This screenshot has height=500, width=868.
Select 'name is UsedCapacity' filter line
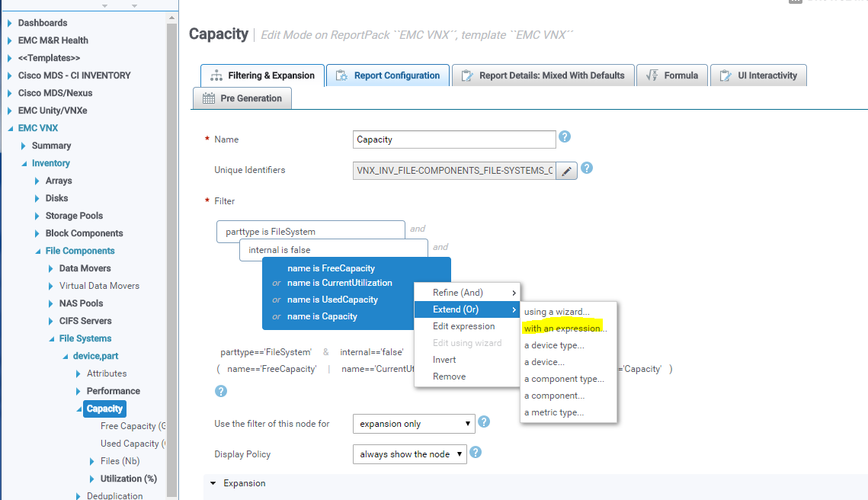coord(332,300)
